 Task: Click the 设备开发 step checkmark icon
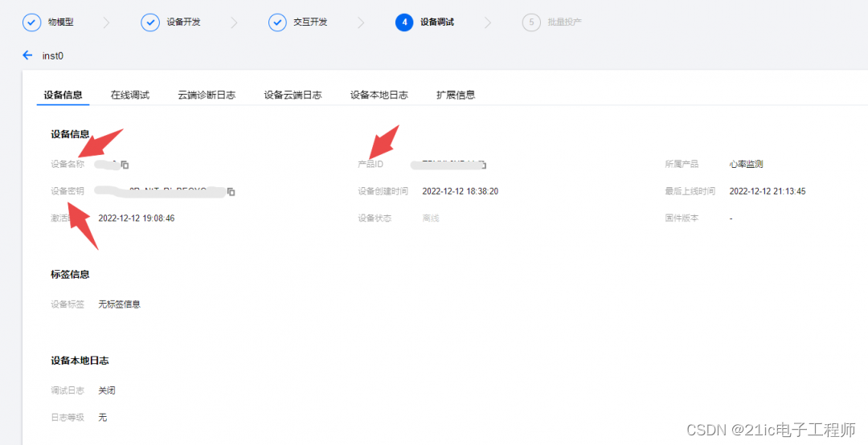pyautogui.click(x=150, y=22)
